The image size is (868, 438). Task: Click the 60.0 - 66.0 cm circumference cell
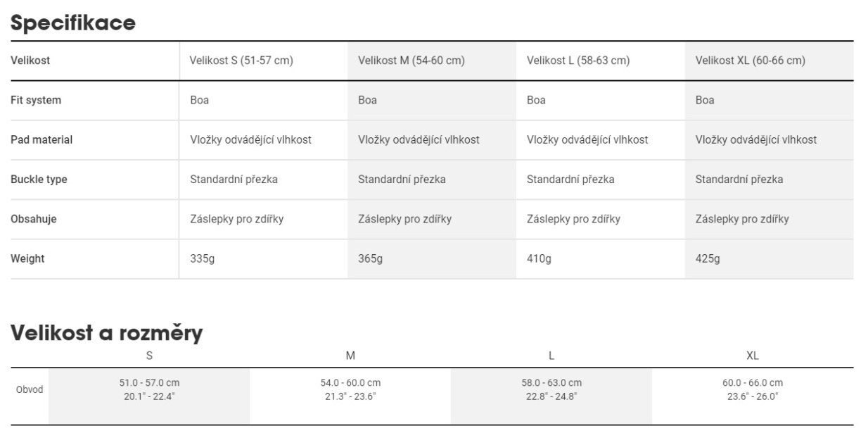coord(753,389)
